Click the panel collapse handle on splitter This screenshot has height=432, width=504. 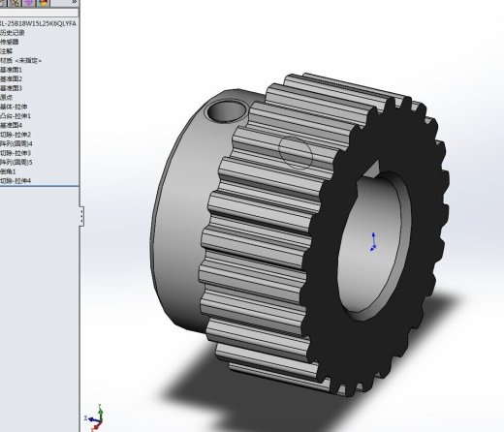pyautogui.click(x=81, y=215)
